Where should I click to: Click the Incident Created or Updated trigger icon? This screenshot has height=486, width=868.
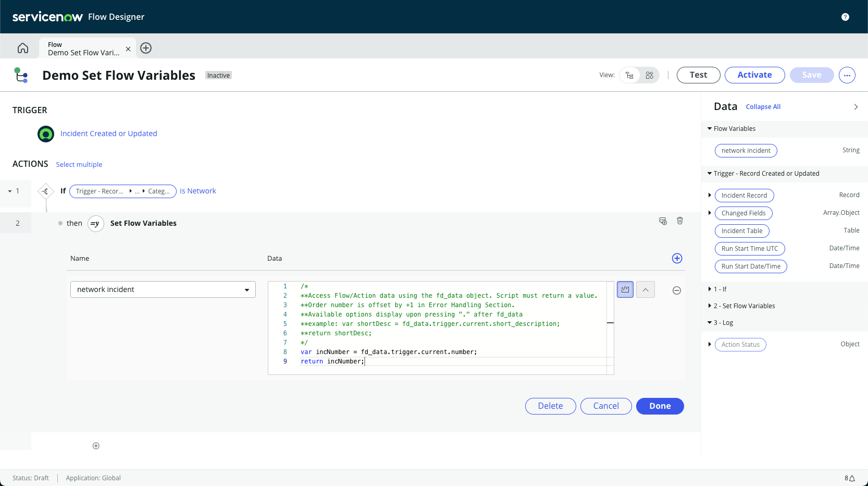coord(46,134)
